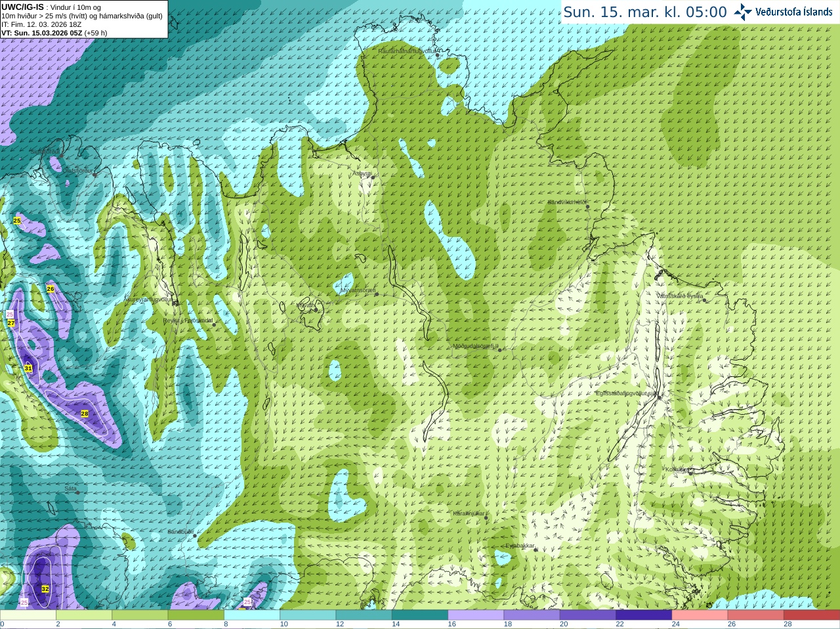Click the 18–20 m/s purple legend swatch

point(532,615)
